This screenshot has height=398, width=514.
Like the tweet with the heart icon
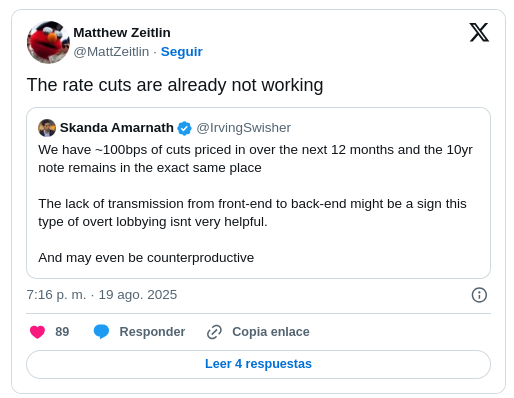point(37,332)
